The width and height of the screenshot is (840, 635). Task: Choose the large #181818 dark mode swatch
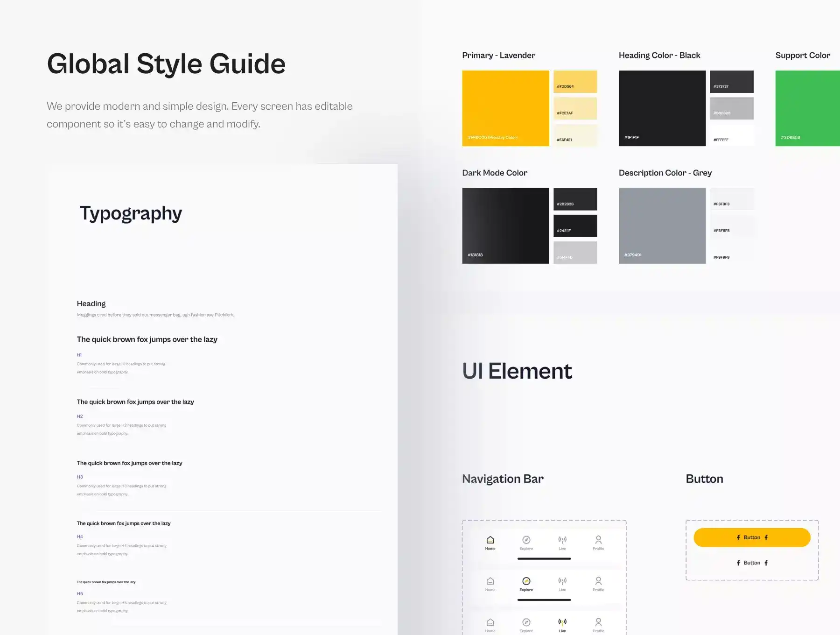point(505,226)
